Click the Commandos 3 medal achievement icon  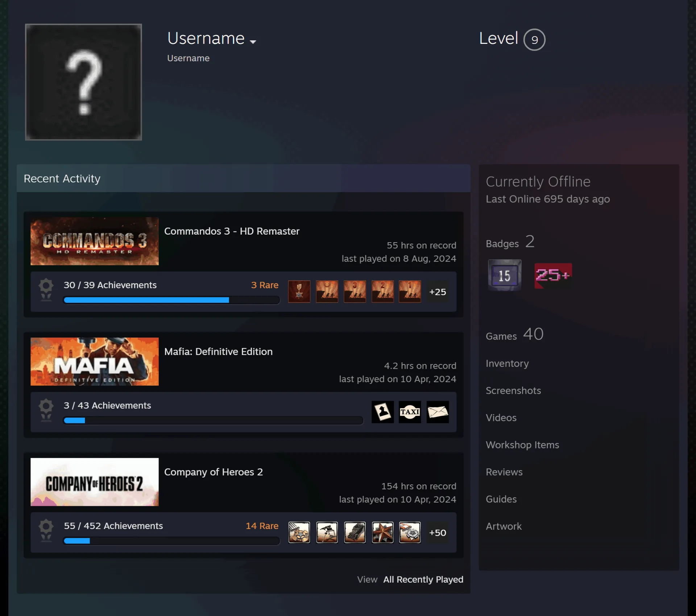point(299,292)
